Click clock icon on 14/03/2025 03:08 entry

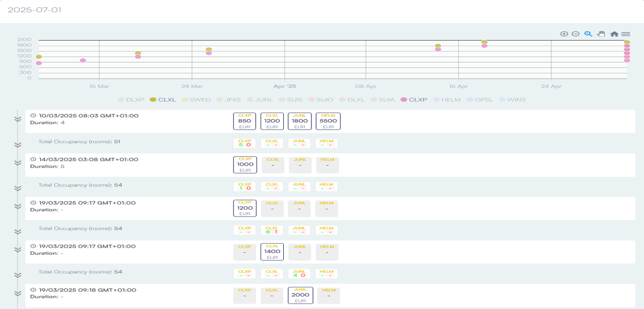[33, 160]
